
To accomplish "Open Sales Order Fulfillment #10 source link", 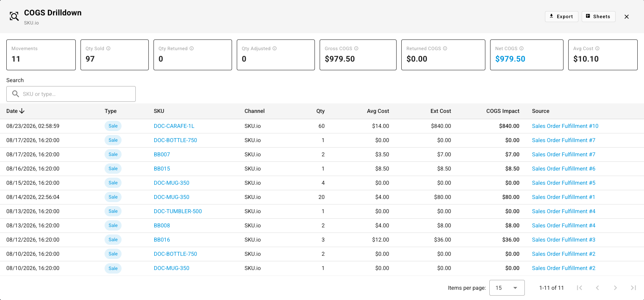I will tap(565, 126).
